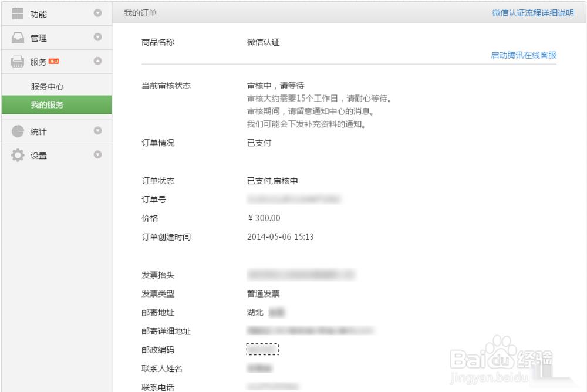Click the 我的订单 page title
The image size is (587, 392).
pos(140,13)
